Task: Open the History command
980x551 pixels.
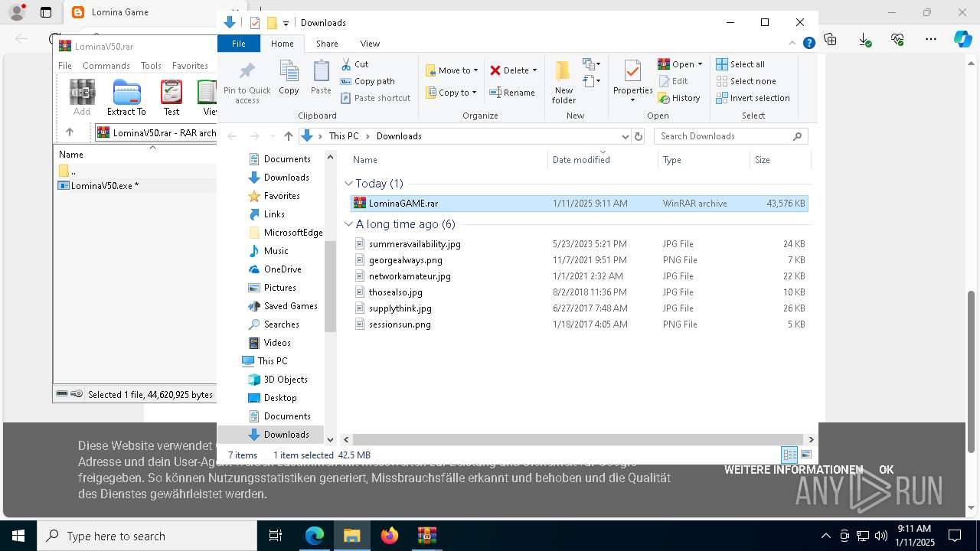Action: click(x=679, y=98)
